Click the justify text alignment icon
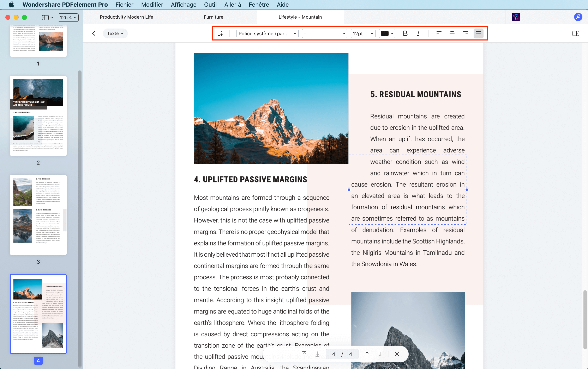This screenshot has width=588, height=369. coord(479,33)
